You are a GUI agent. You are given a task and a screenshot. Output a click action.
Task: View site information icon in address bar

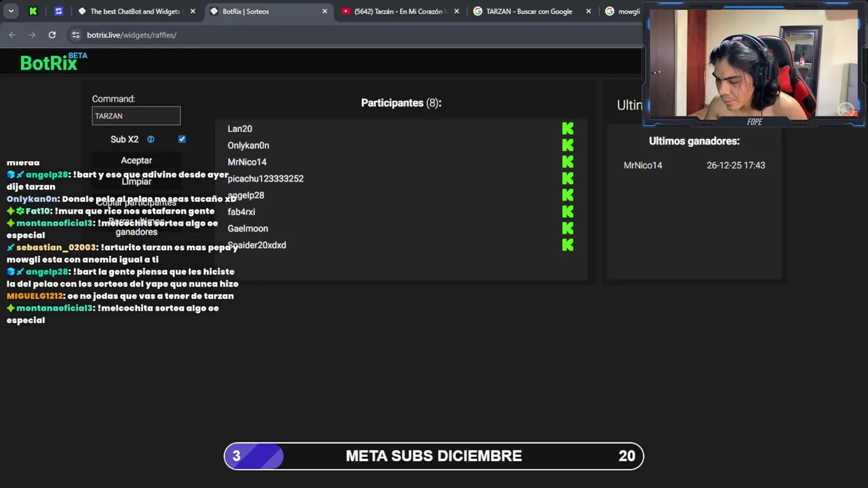point(75,35)
